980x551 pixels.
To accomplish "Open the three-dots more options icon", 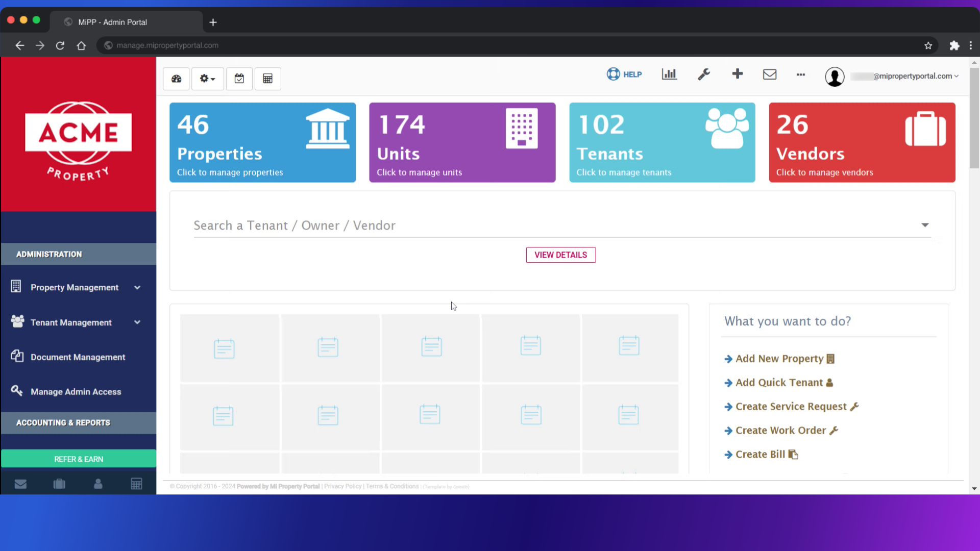I will [x=801, y=74].
